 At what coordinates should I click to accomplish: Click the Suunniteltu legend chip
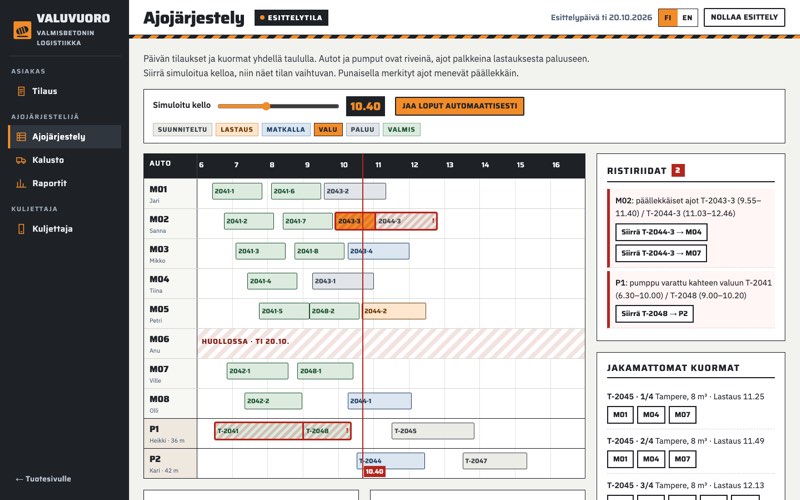[x=182, y=130]
